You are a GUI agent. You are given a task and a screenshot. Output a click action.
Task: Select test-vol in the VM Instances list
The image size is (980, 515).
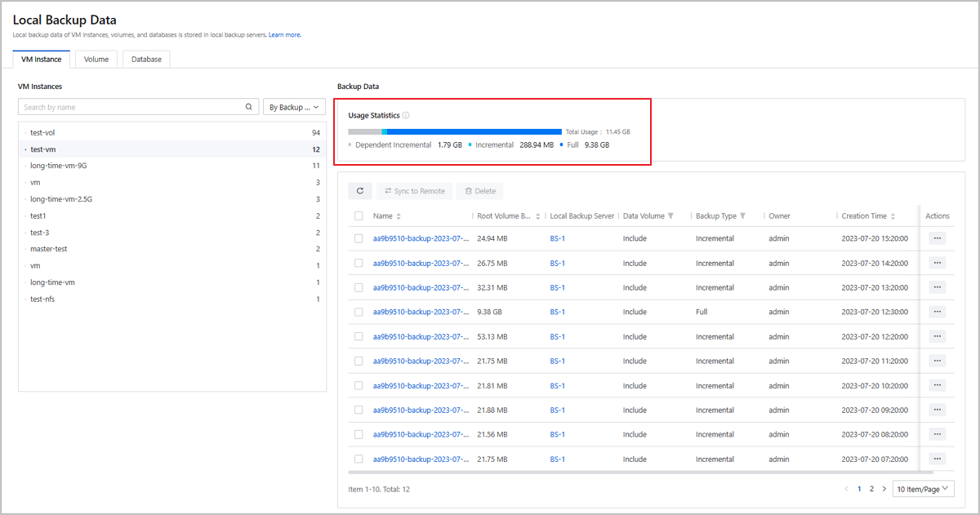coord(42,132)
